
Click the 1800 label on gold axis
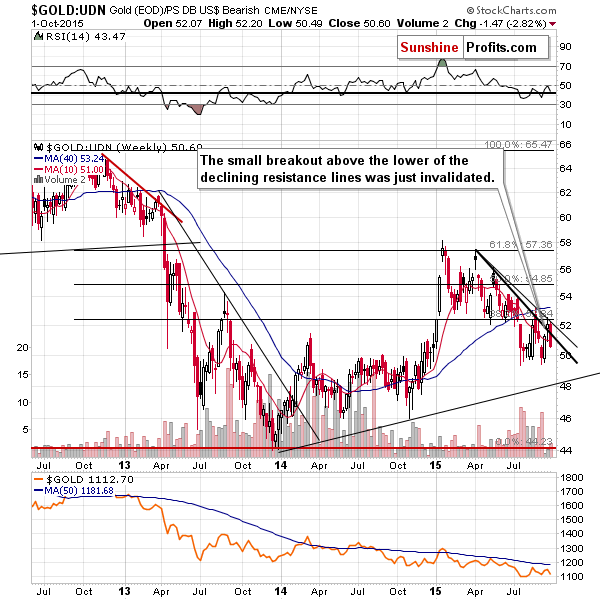[x=571, y=478]
